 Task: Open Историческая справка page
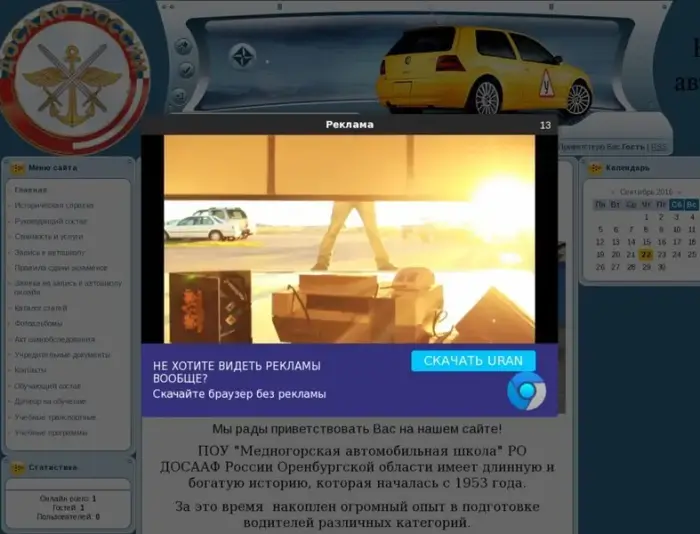(54, 205)
